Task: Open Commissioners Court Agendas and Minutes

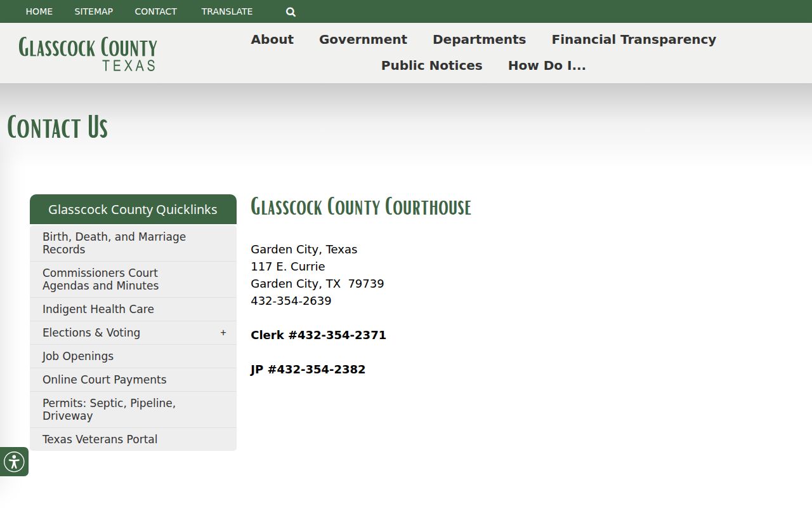Action: 133,279
